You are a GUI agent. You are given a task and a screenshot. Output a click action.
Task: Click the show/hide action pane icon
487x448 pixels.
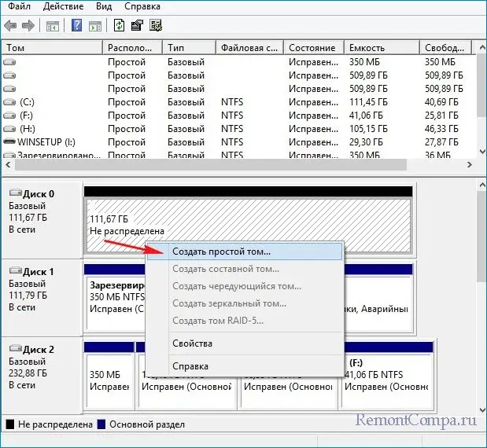click(x=94, y=25)
